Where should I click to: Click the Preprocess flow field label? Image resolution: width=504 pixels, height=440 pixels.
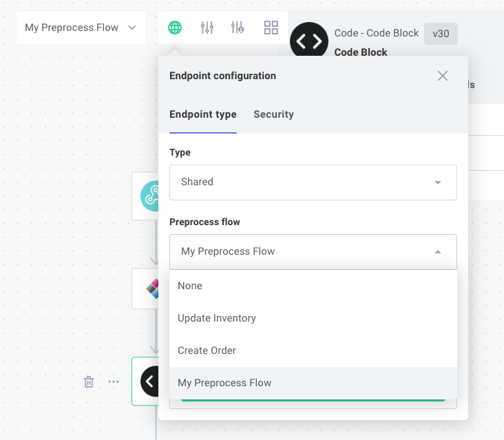tap(204, 222)
